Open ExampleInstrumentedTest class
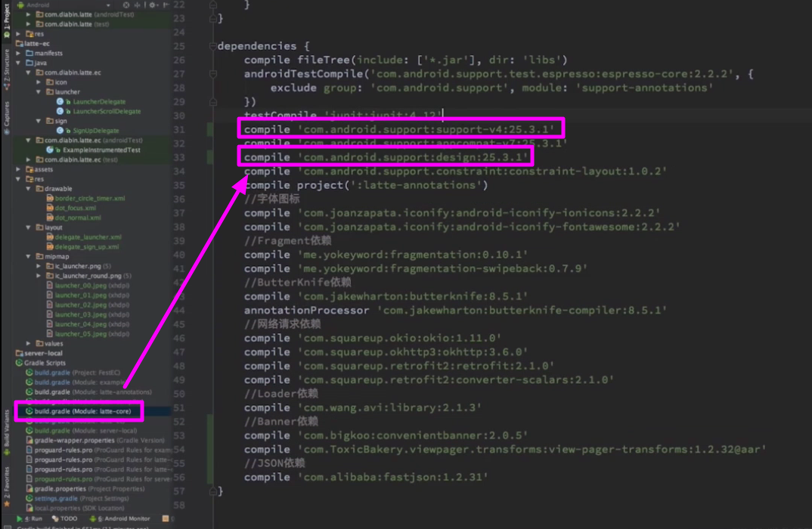 pyautogui.click(x=101, y=150)
